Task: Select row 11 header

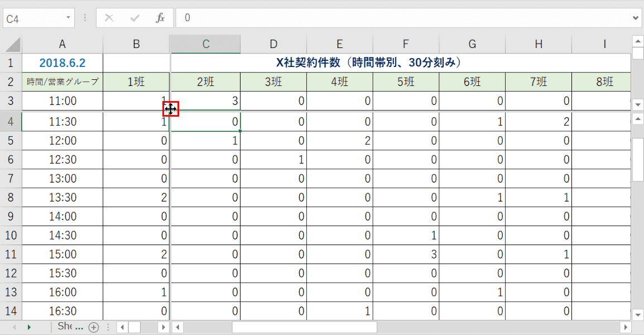Action: pyautogui.click(x=11, y=254)
